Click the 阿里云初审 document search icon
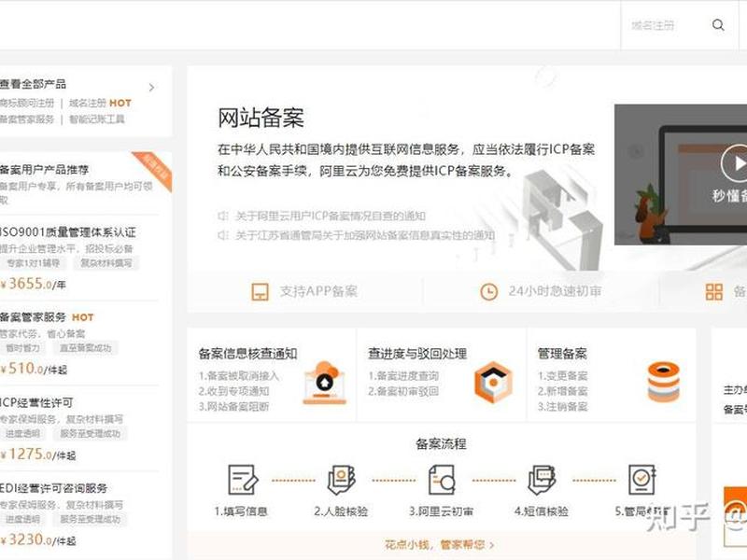The height and width of the screenshot is (560, 747). tap(442, 480)
